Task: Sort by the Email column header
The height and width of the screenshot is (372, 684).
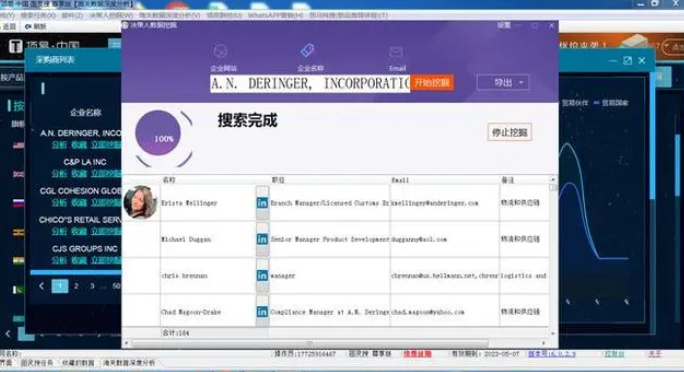Action: pyautogui.click(x=445, y=180)
